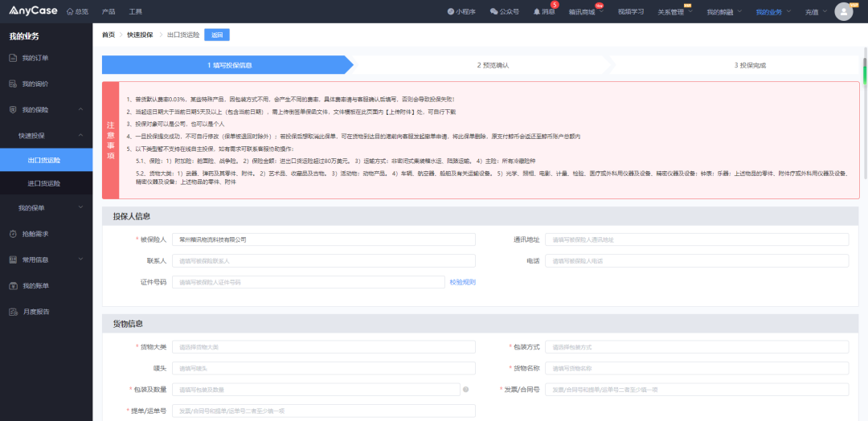Click the AnyCase logo
Viewport: 868px width, 421px height.
(33, 10)
